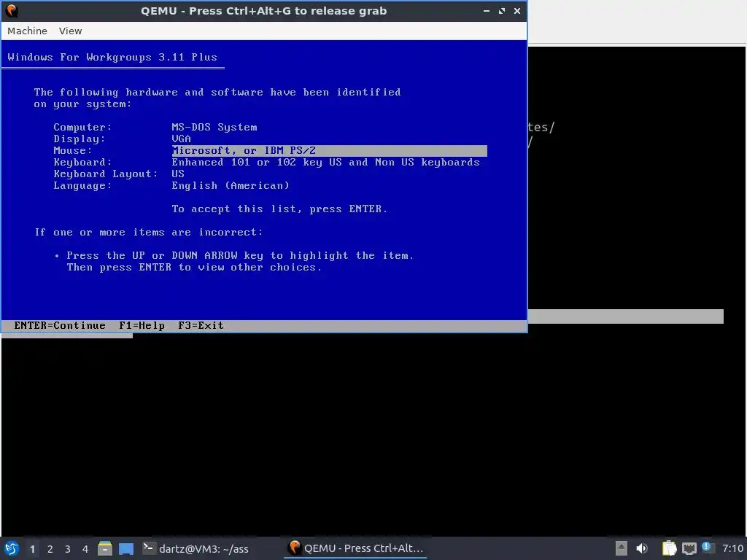Click the 'Windows For Workgroups 3.11 Plus' heading
747x560 pixels.
click(x=112, y=57)
